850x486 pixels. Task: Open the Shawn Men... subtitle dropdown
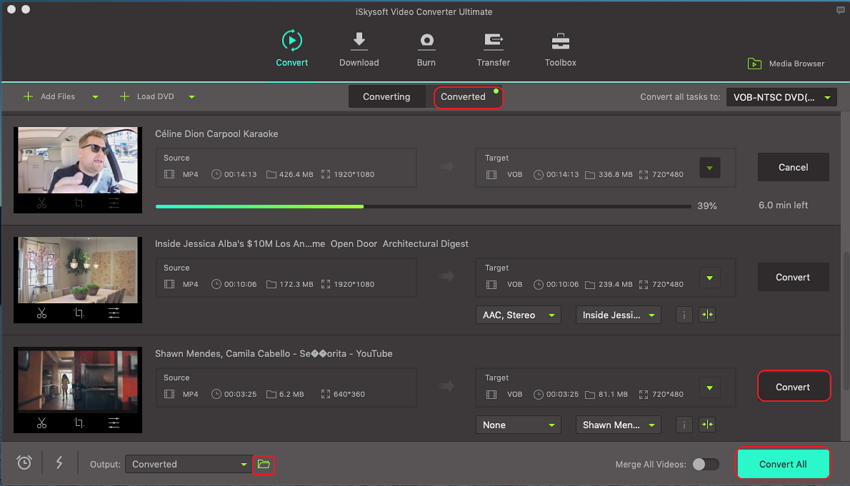[618, 425]
